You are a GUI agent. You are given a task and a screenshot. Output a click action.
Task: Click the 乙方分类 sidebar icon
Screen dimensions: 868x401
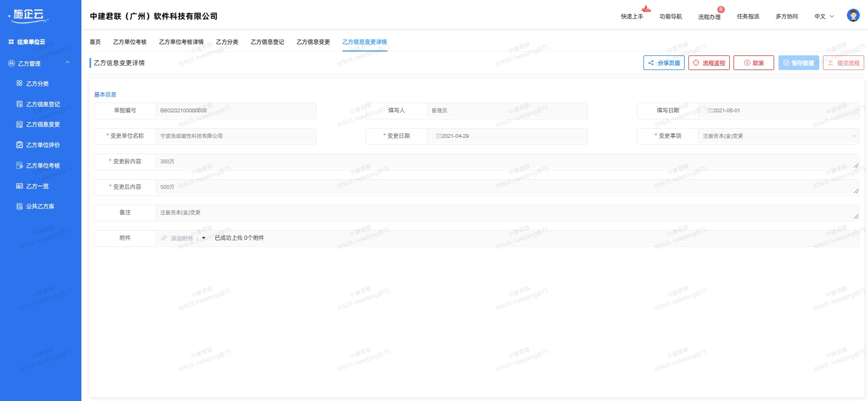pyautogui.click(x=20, y=84)
